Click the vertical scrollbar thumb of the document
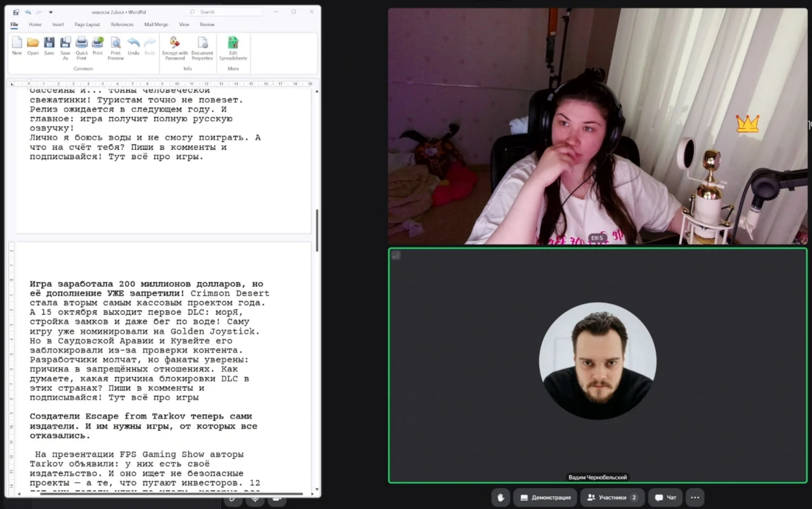Screen dimensions: 812x509 pyautogui.click(x=317, y=230)
